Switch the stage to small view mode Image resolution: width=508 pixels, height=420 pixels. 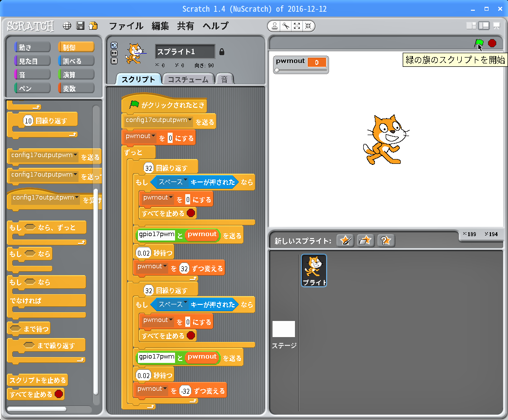(x=471, y=26)
